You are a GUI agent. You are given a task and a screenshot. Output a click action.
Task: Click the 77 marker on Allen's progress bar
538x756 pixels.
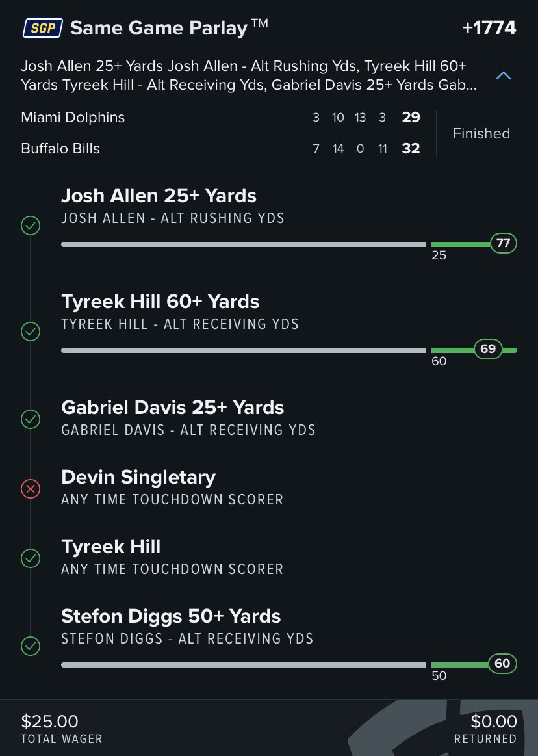504,243
